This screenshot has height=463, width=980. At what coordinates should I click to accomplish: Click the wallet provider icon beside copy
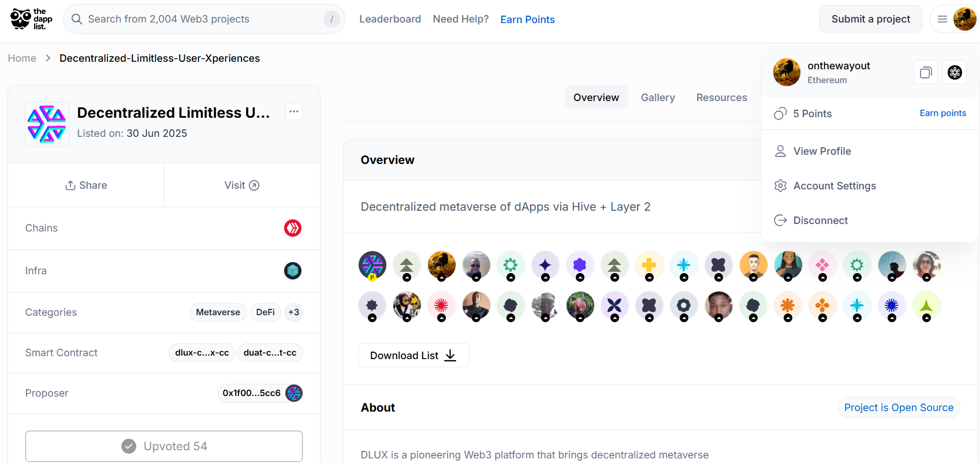955,72
